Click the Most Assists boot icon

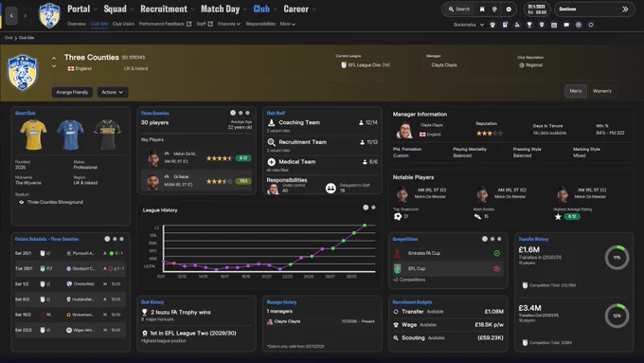(477, 216)
